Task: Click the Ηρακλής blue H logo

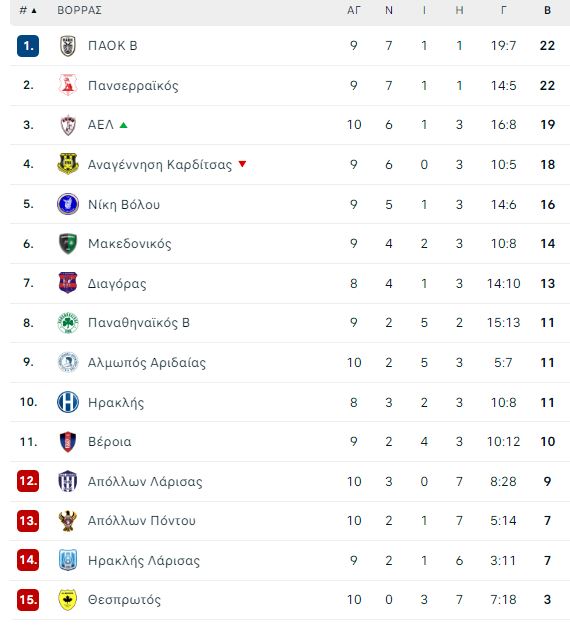Action: pyautogui.click(x=68, y=402)
